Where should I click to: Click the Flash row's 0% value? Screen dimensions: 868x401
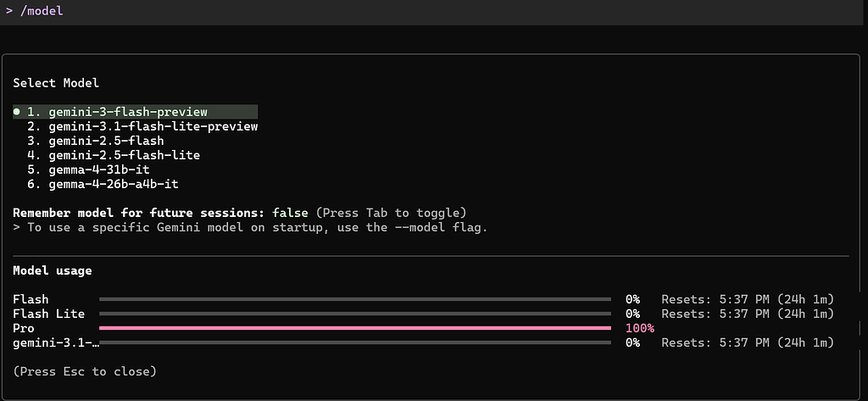[632, 299]
